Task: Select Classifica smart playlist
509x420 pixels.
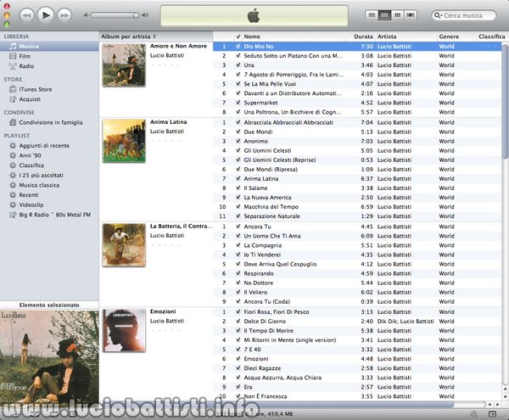Action: pyautogui.click(x=49, y=165)
